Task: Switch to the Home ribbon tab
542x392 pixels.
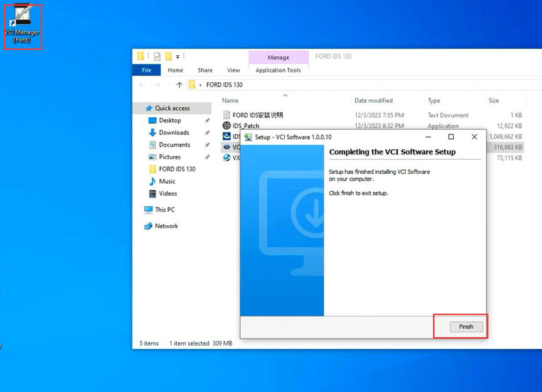Action: (175, 70)
